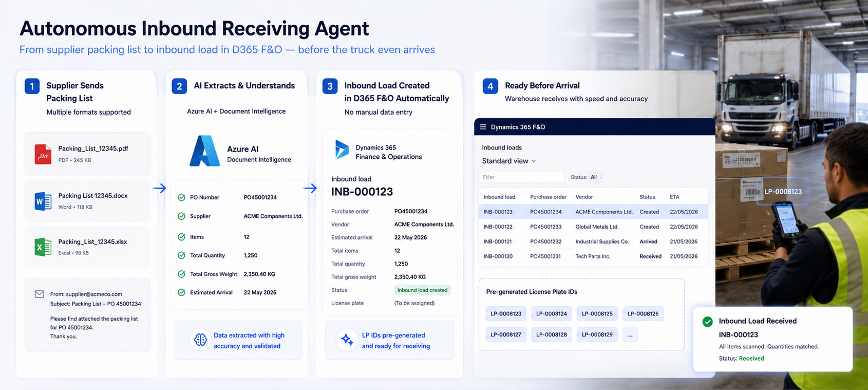Image resolution: width=868 pixels, height=390 pixels.
Task: Sort by Purchase order column header
Action: (548, 197)
